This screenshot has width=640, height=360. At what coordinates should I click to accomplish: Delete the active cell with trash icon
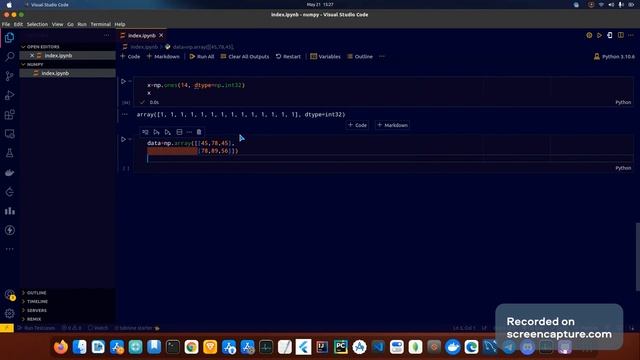[199, 132]
